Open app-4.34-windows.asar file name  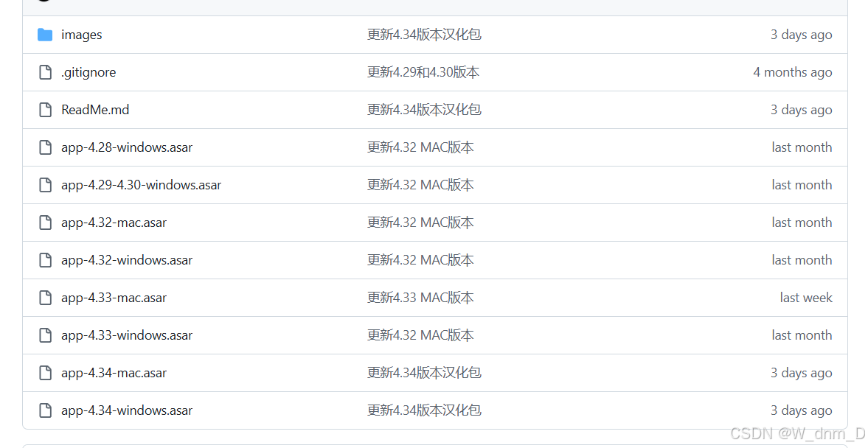127,410
